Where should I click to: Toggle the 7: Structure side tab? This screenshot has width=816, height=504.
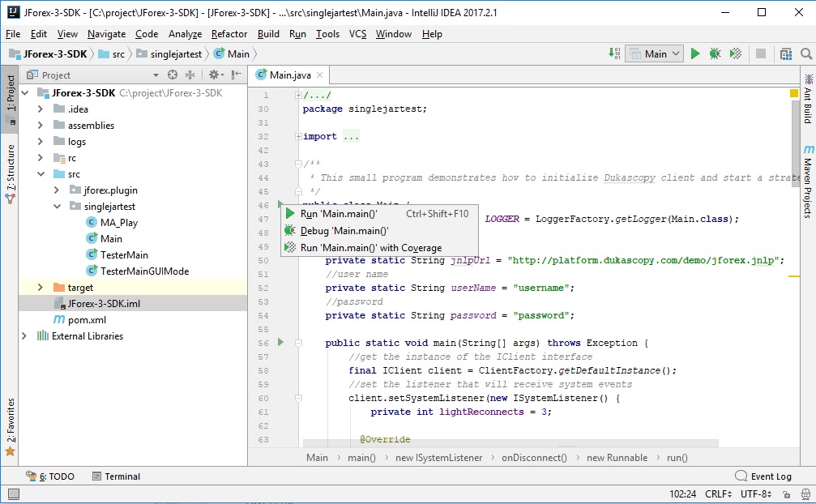[x=11, y=173]
